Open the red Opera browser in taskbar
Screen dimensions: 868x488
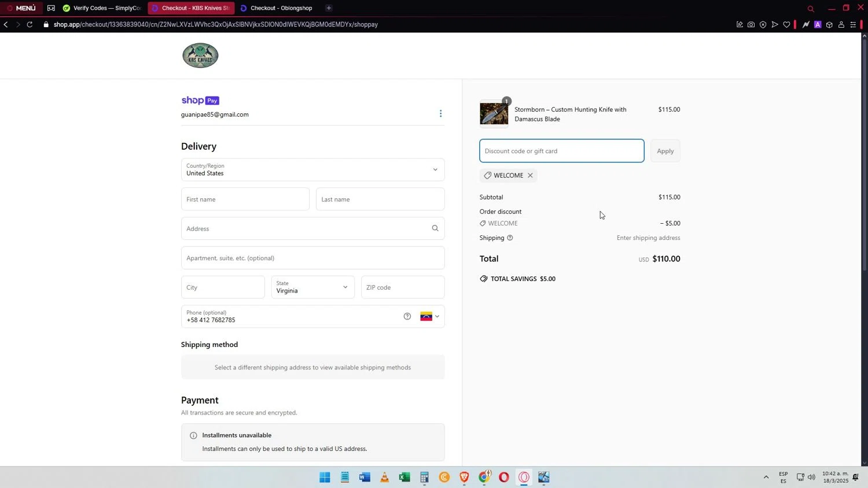504,477
